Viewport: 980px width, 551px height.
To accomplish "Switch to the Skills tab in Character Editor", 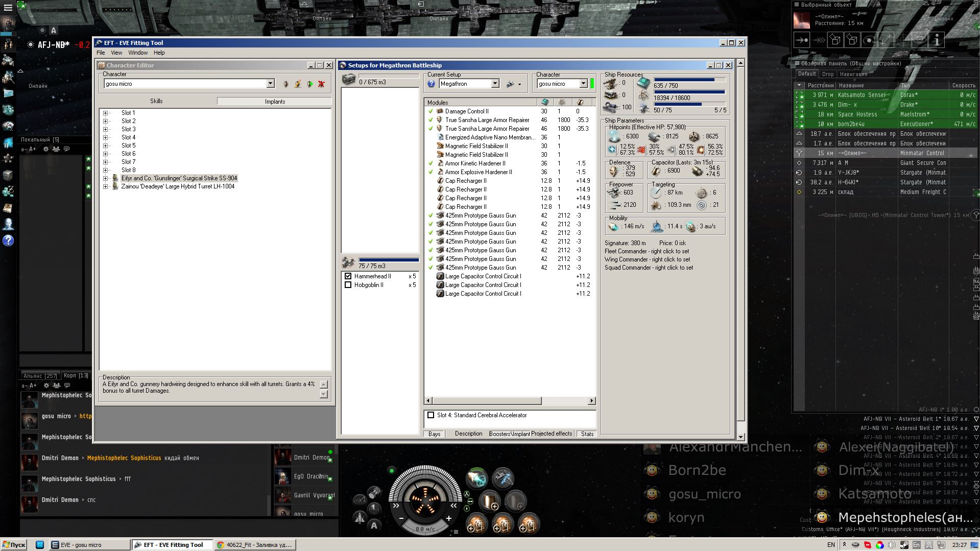I will point(156,101).
